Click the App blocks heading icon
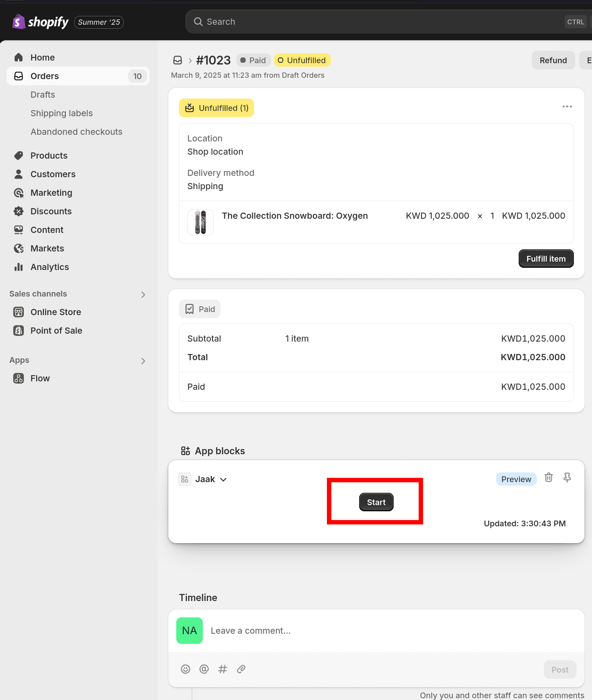This screenshot has height=700, width=592. click(x=186, y=451)
